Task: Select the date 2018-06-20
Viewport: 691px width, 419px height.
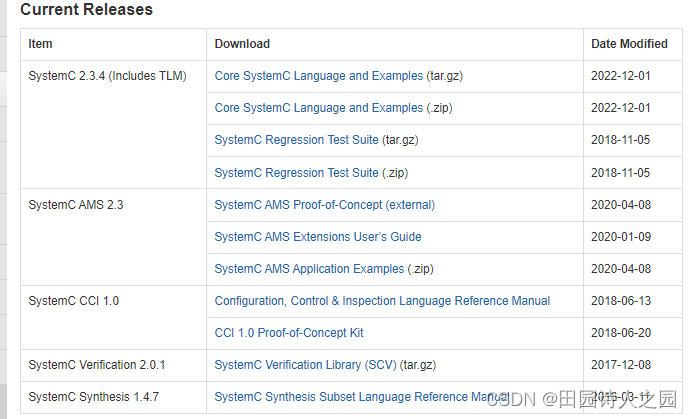Action: [621, 333]
